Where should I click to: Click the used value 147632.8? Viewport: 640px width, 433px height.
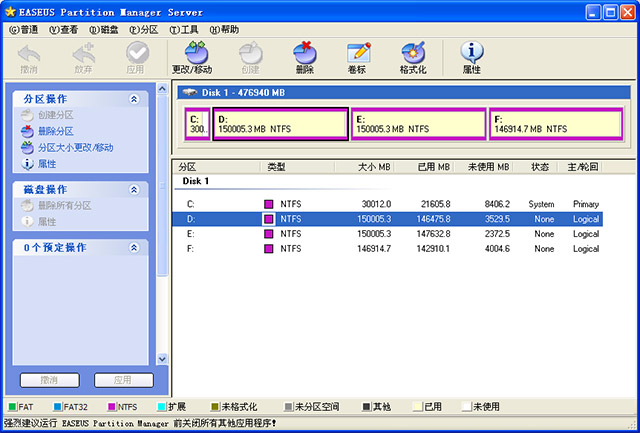(433, 234)
